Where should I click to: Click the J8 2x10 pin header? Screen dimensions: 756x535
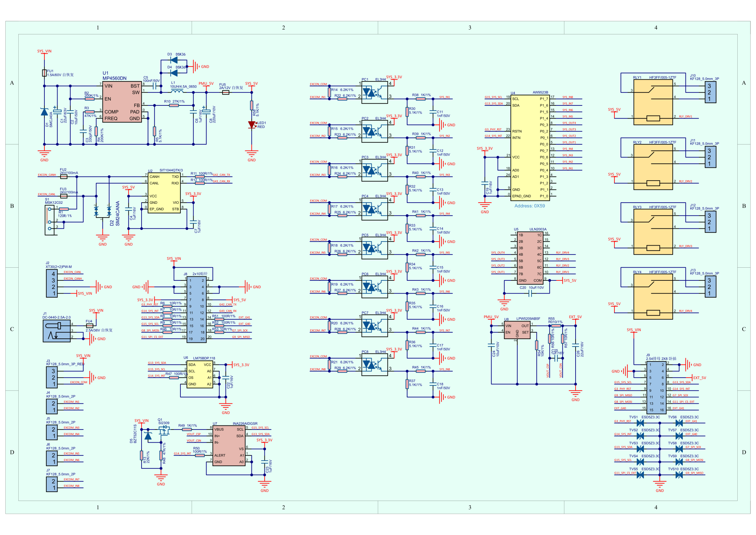click(196, 309)
